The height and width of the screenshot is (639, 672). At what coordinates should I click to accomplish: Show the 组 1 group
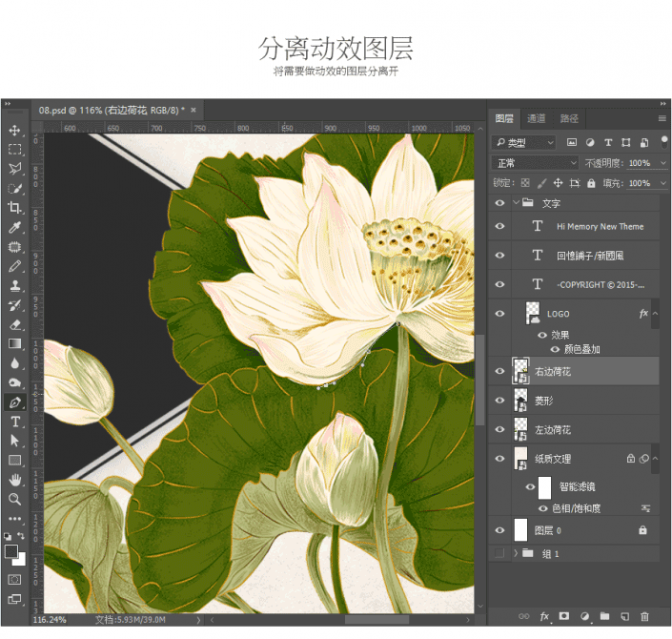499,553
